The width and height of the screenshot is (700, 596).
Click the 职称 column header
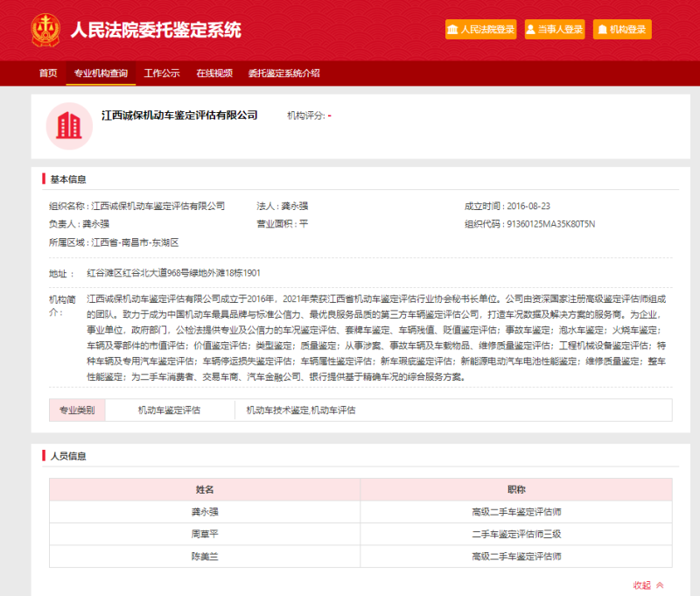(516, 489)
